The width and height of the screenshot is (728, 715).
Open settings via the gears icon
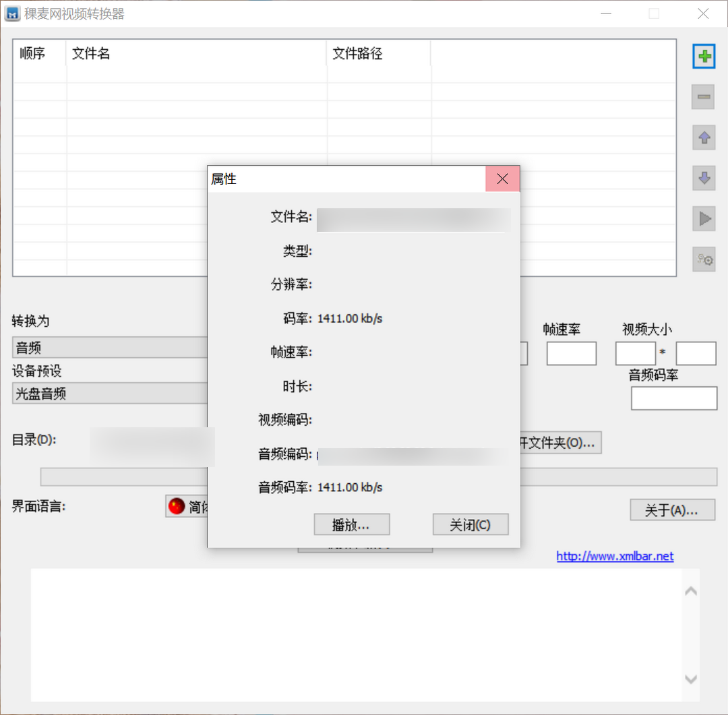pos(704,259)
